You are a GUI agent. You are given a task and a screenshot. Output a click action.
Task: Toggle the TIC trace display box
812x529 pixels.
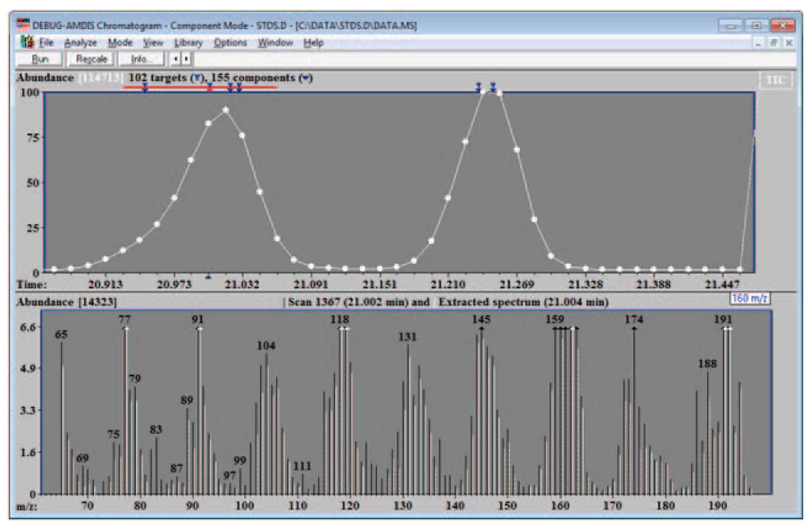coord(775,80)
